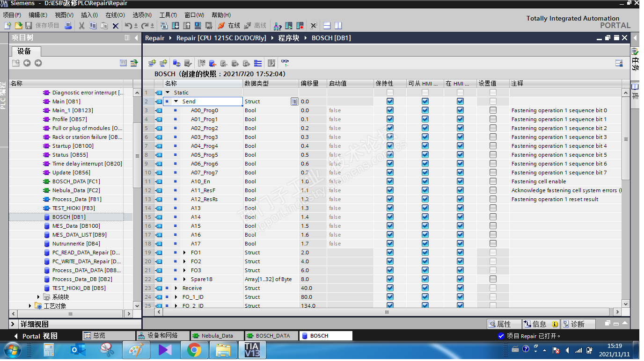Start the CPU with the toolbar icon

click(289, 25)
